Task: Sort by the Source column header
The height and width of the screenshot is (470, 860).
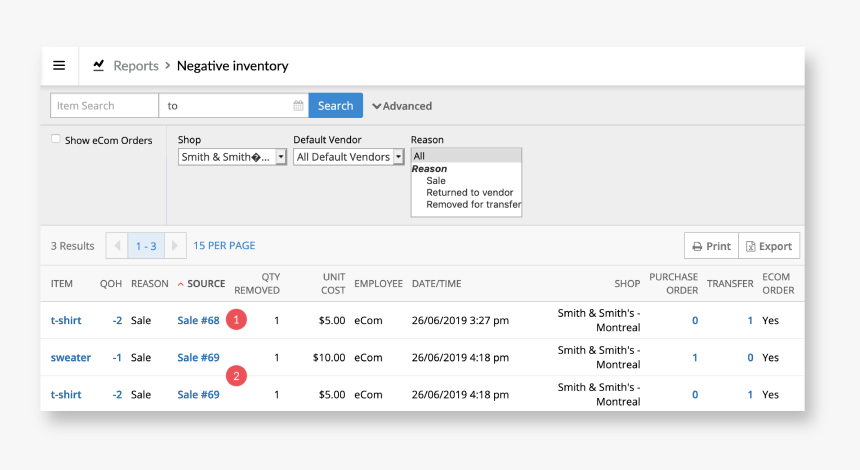Action: (x=205, y=284)
